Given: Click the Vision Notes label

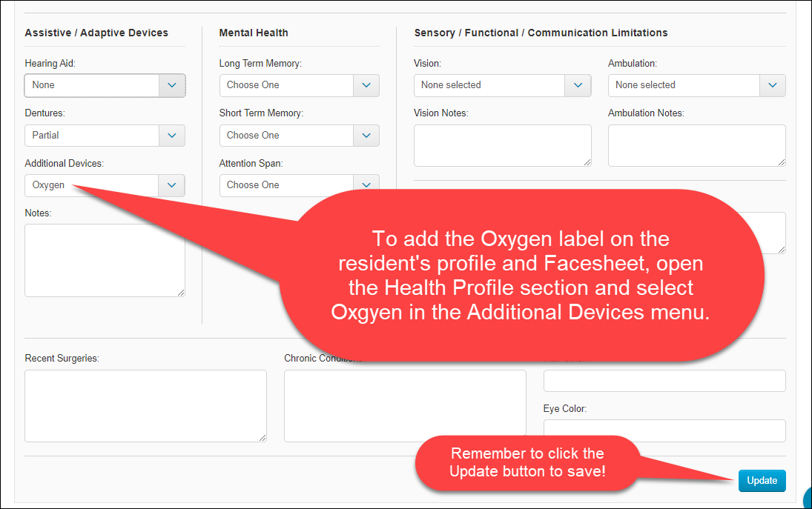Looking at the screenshot, I should point(440,113).
